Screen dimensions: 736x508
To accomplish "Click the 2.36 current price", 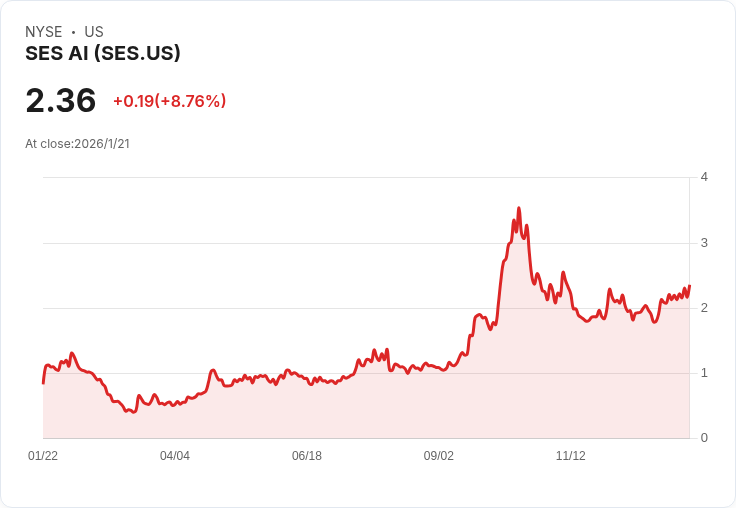I will (61, 100).
